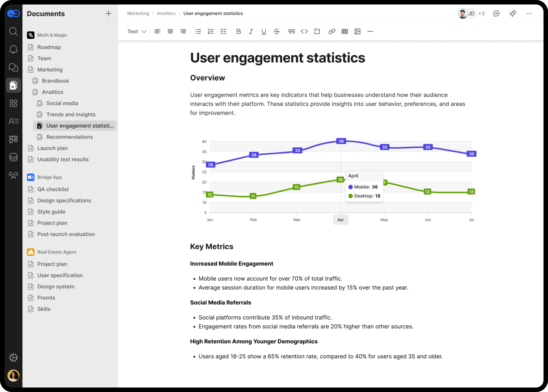Open Trends and insights document

pos(71,114)
